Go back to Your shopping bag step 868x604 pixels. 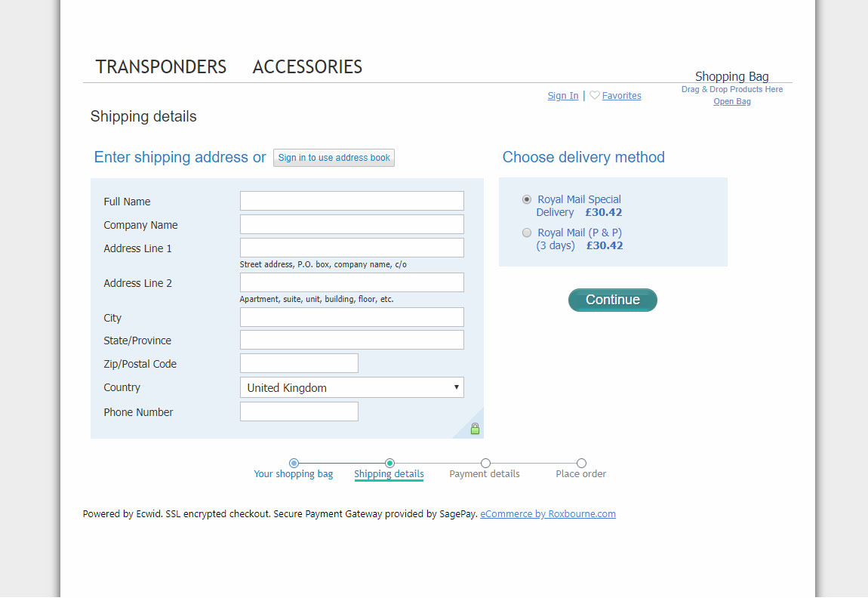(x=294, y=474)
